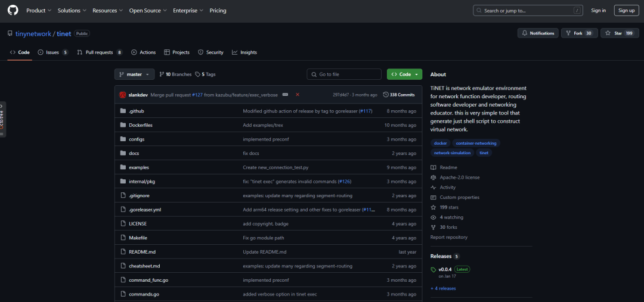This screenshot has height=302, width=644.
Task: Click the Sign in link
Action: 599,11
